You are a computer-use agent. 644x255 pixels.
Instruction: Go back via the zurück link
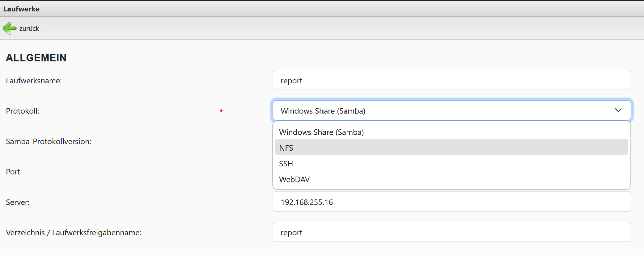(29, 28)
